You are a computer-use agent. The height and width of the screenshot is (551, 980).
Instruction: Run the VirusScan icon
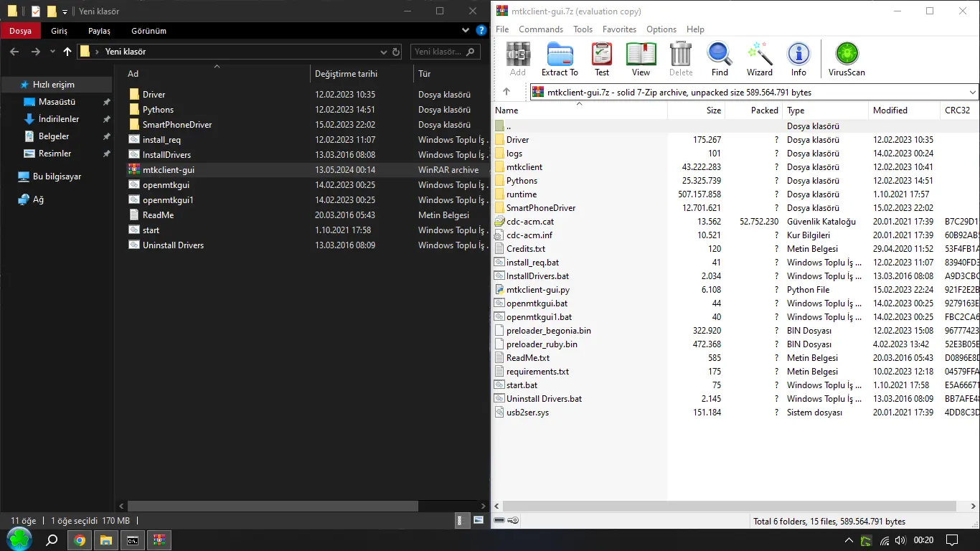click(x=847, y=59)
